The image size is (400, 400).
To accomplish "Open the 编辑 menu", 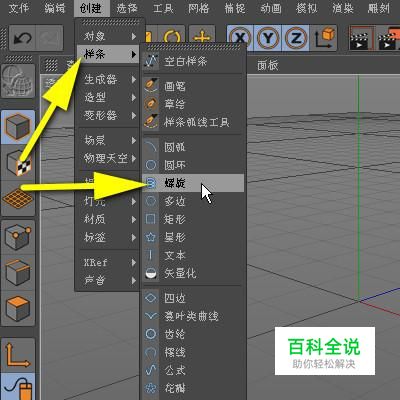I will 55,8.
